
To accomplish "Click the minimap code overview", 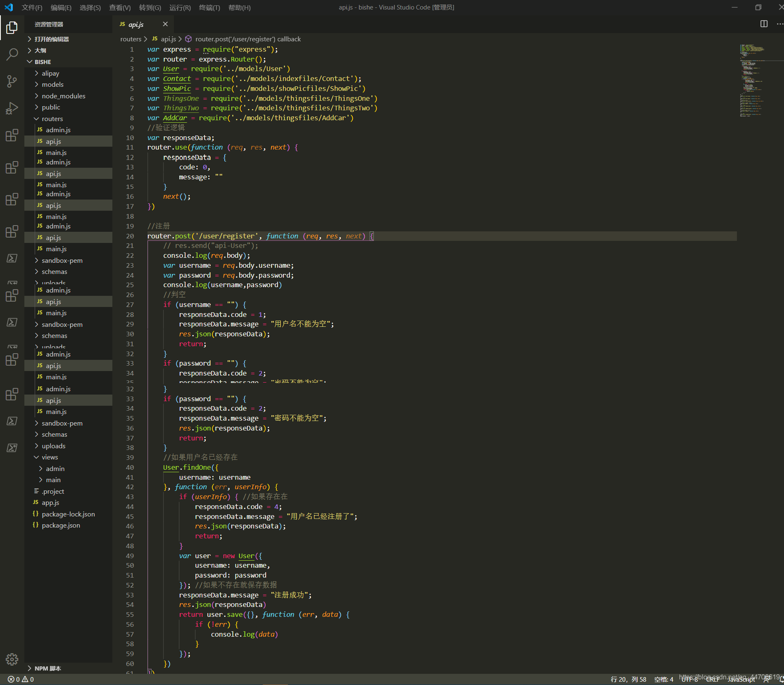I will pyautogui.click(x=759, y=81).
